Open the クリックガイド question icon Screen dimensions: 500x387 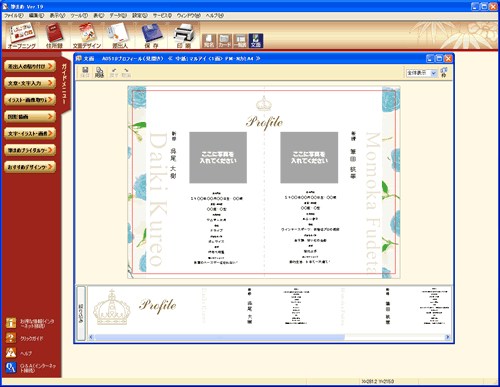tap(11, 338)
